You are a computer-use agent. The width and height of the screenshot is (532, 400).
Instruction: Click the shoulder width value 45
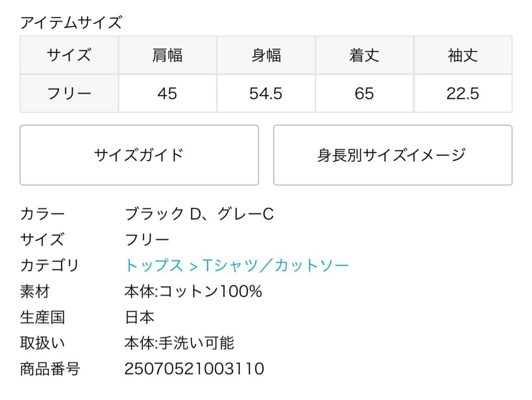pos(167,93)
